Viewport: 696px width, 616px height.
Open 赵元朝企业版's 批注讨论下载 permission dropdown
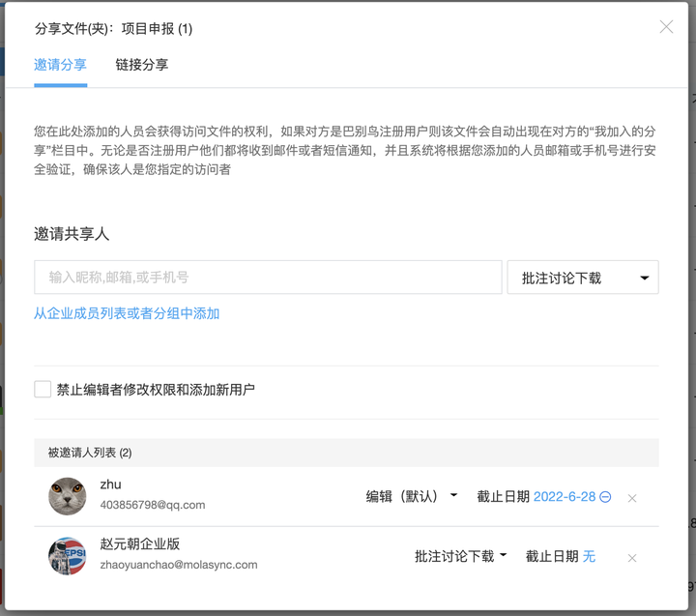[461, 556]
